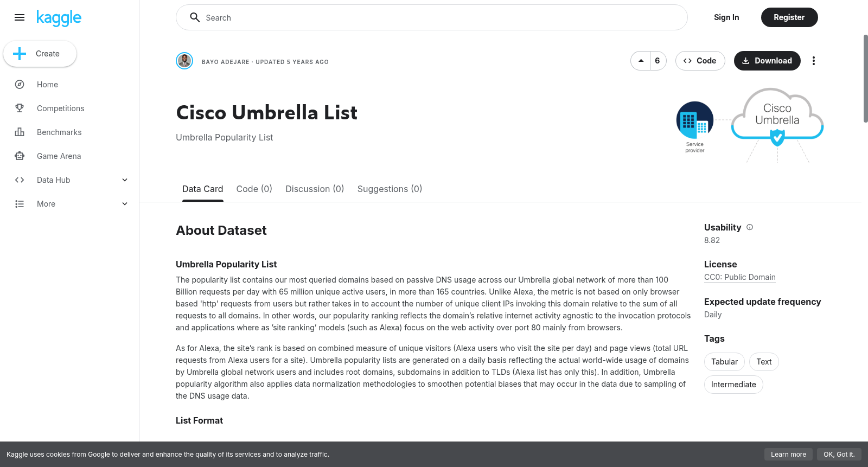
Task: Click the upvote arrow icon
Action: click(641, 61)
